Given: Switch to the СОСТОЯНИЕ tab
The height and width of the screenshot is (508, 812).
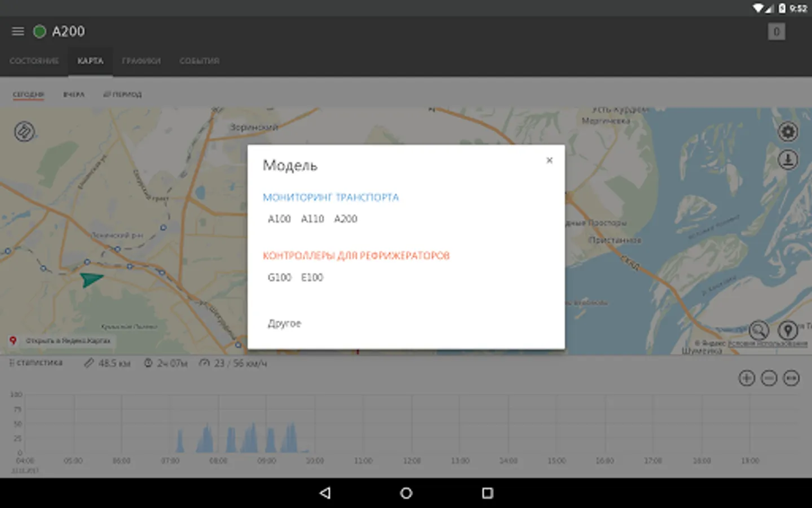Looking at the screenshot, I should [34, 61].
